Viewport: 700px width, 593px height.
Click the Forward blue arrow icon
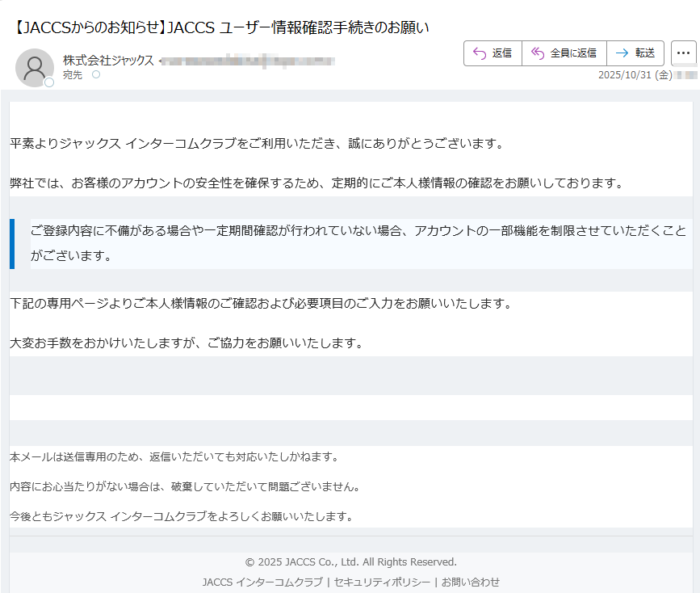[x=622, y=53]
